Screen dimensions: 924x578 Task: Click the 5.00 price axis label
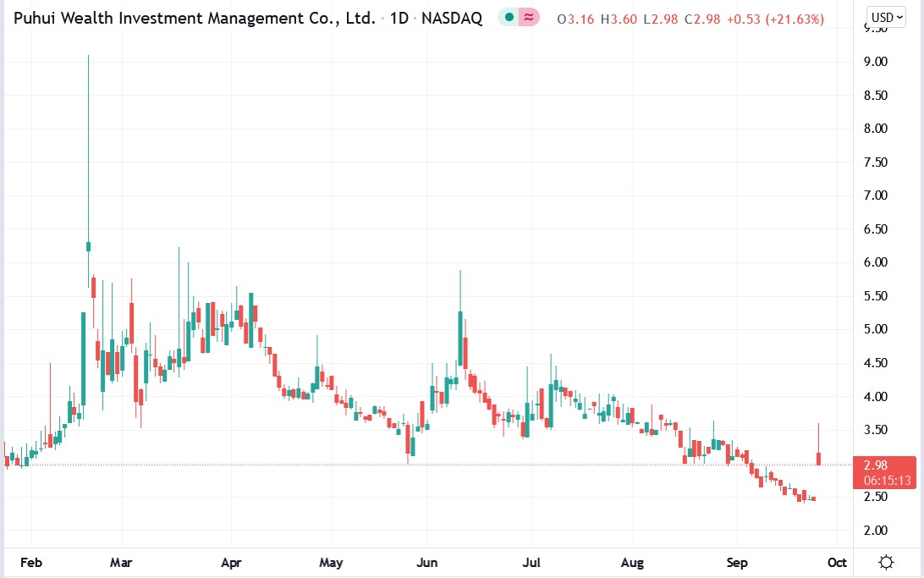coord(876,328)
